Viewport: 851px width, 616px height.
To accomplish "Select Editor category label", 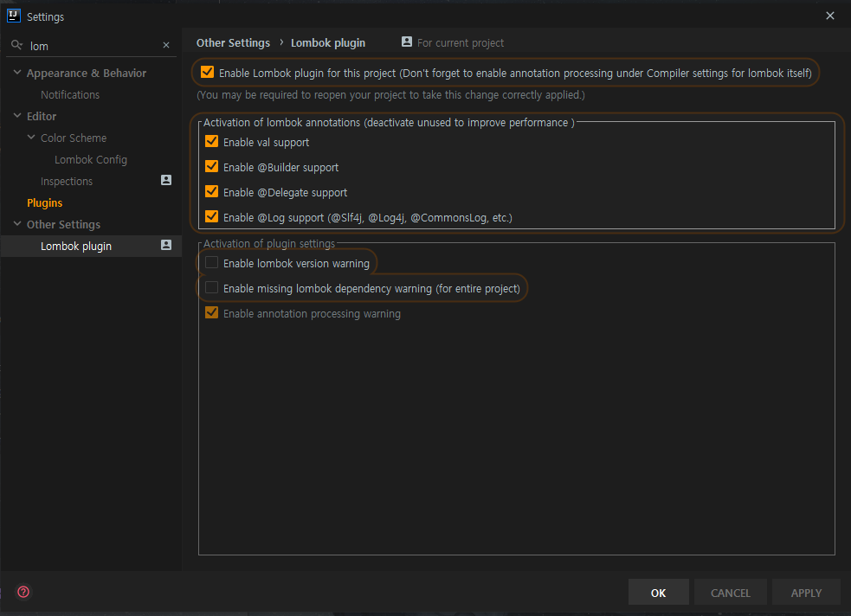I will (x=42, y=116).
